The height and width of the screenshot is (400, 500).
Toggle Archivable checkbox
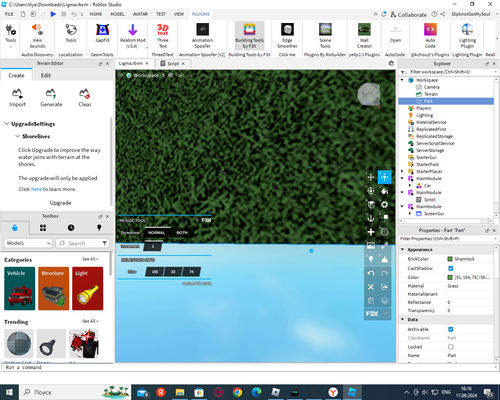pos(451,329)
